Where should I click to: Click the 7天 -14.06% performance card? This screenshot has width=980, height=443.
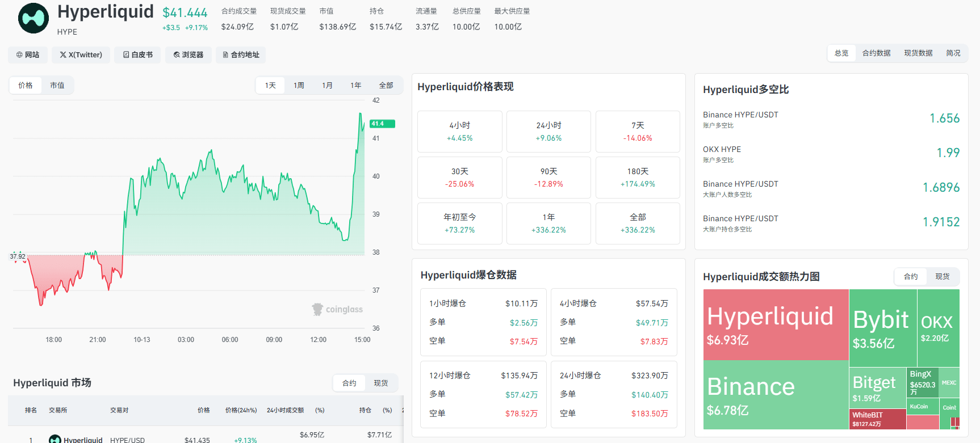click(638, 132)
